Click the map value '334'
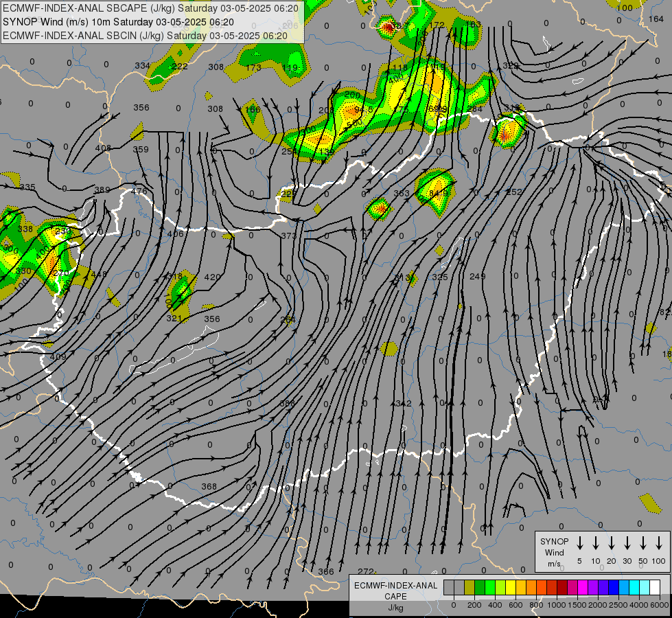The image size is (672, 618). [142, 66]
